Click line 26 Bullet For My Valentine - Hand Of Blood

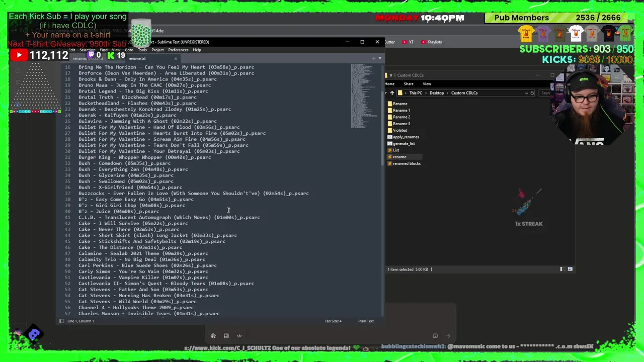(159, 127)
